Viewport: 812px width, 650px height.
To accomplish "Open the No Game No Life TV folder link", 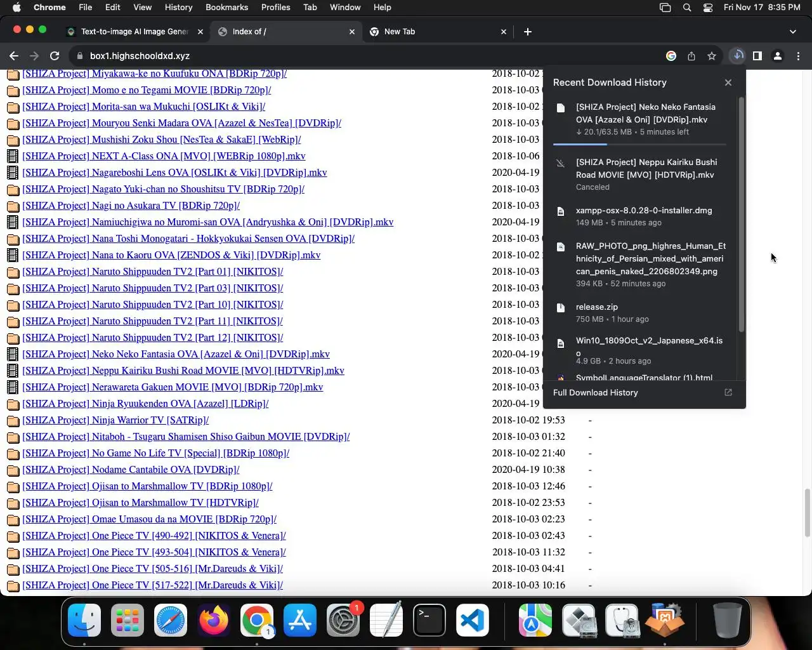I will 156,453.
